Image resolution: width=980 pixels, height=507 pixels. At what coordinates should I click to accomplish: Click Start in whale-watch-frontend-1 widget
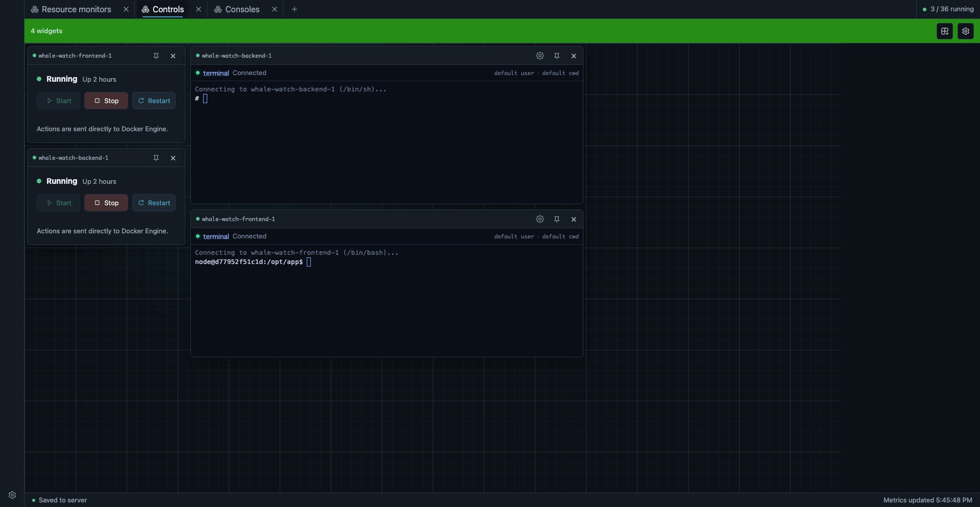click(58, 101)
